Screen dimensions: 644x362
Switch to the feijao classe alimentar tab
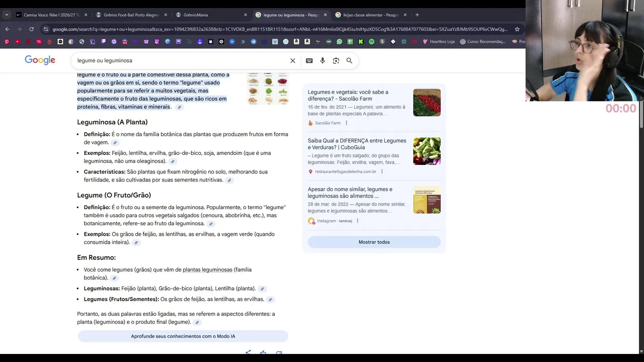(370, 15)
